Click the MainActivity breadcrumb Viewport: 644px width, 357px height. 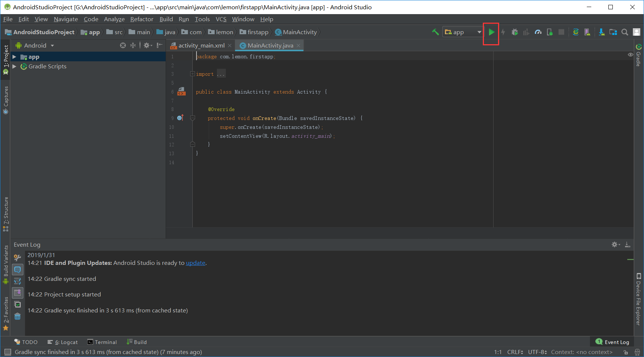pos(296,32)
